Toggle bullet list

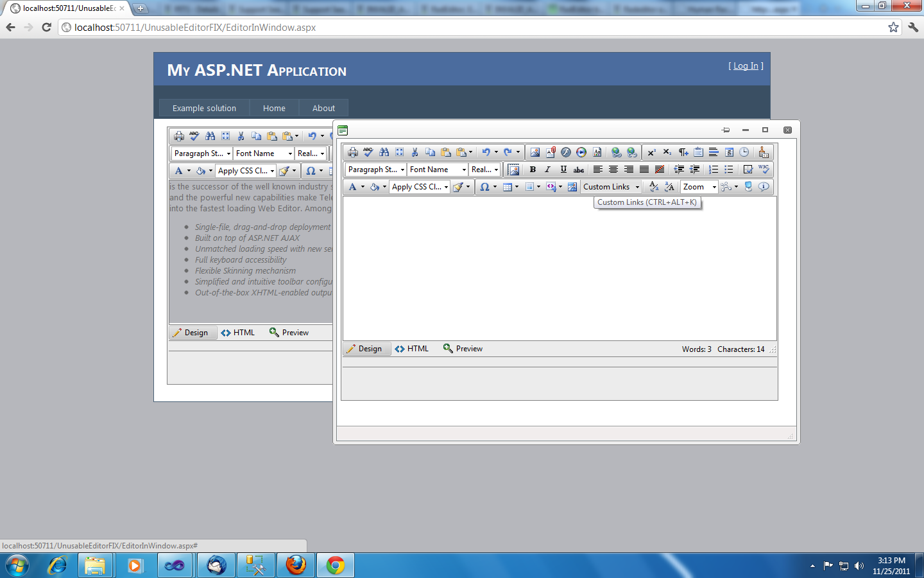click(x=729, y=170)
